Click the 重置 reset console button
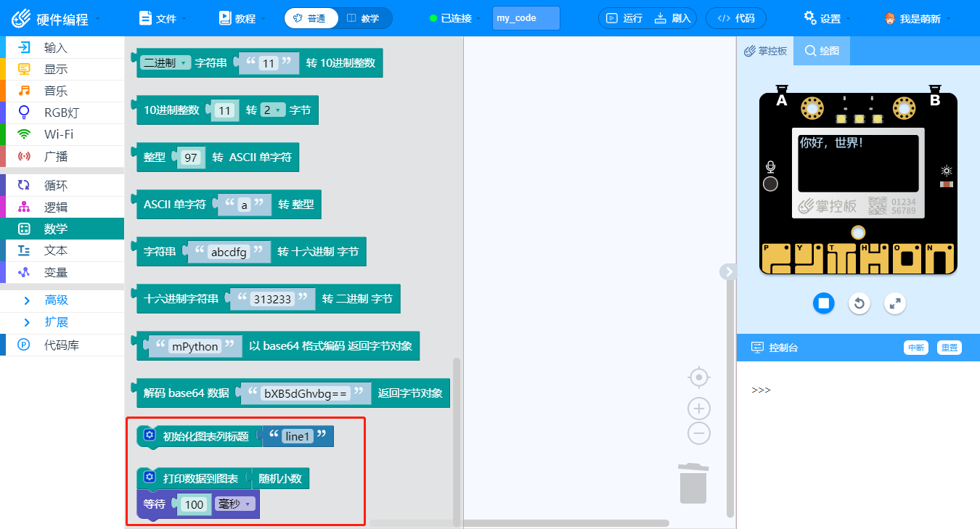 pyautogui.click(x=949, y=348)
